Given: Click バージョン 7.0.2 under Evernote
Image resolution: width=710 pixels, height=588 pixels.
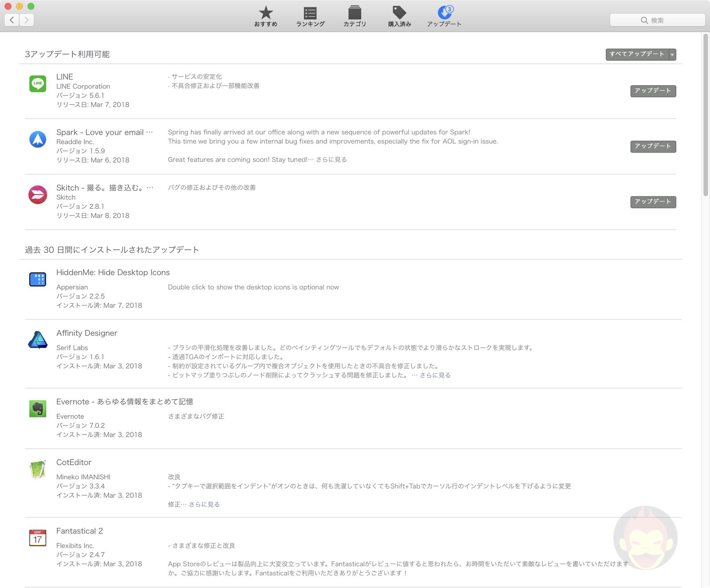Looking at the screenshot, I should [x=81, y=426].
